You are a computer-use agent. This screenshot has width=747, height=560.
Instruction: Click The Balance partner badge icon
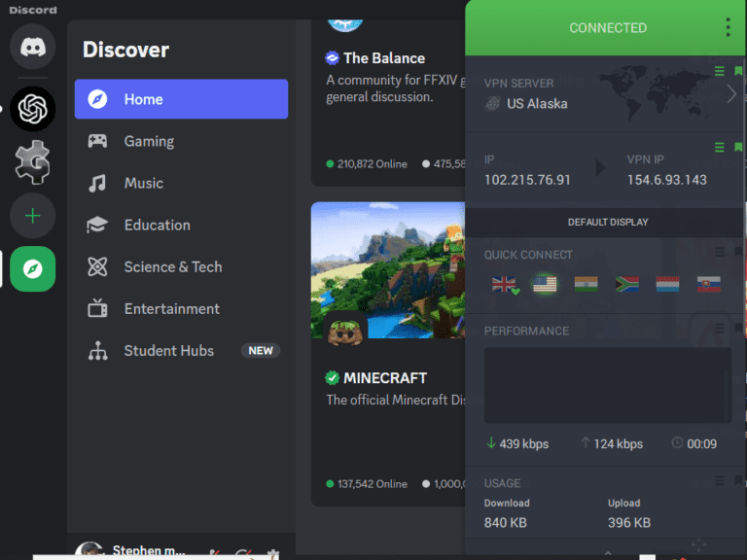[332, 58]
